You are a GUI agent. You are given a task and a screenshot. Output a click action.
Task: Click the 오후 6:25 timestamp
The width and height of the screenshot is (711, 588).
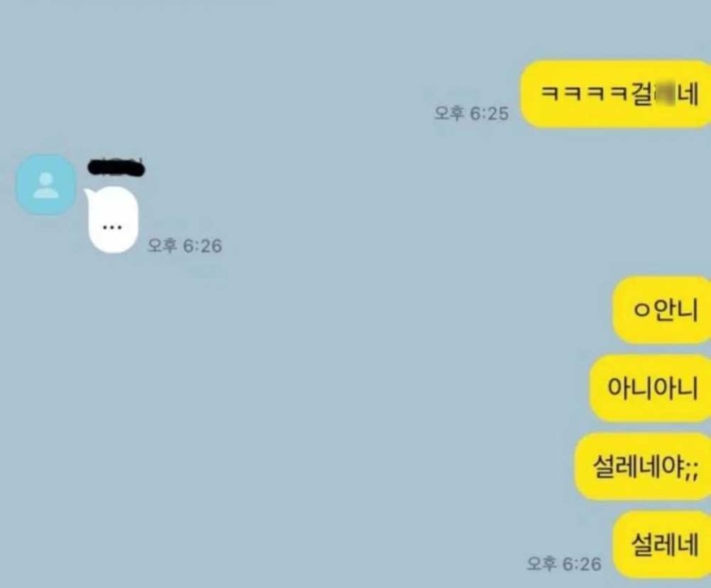click(471, 113)
